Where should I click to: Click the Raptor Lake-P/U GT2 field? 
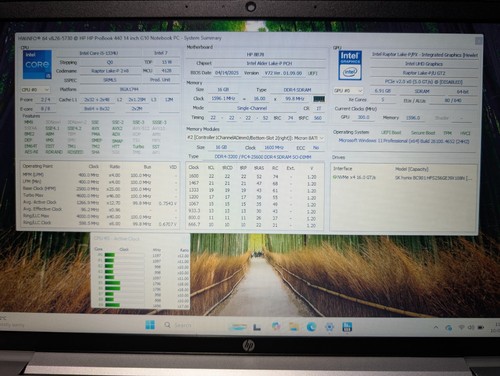424,73
